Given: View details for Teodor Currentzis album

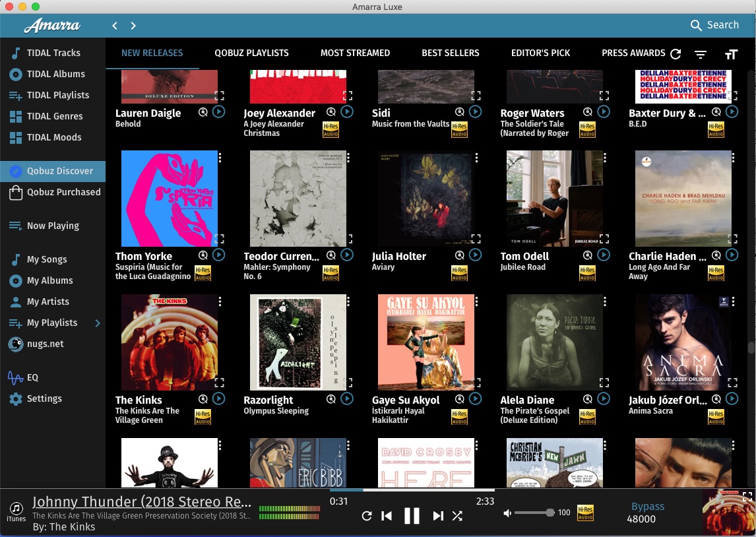Looking at the screenshot, I should (x=331, y=255).
